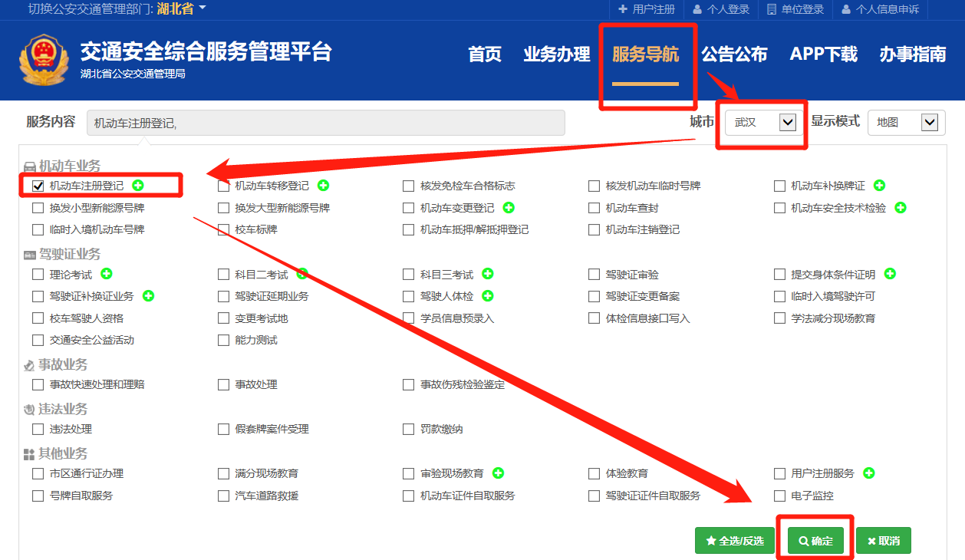The width and height of the screenshot is (965, 560).
Task: Open the APP下载 nav item
Action: click(x=824, y=54)
